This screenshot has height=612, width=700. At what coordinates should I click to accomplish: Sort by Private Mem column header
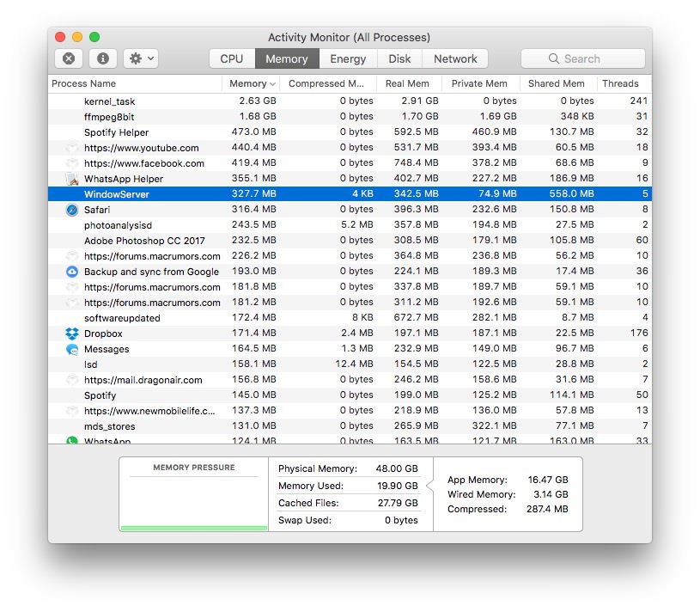(x=481, y=83)
